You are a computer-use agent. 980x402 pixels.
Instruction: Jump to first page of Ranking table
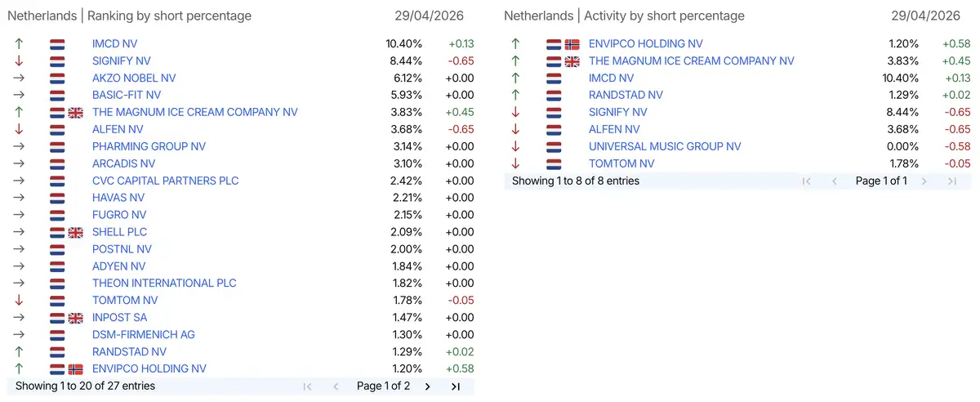coord(308,386)
